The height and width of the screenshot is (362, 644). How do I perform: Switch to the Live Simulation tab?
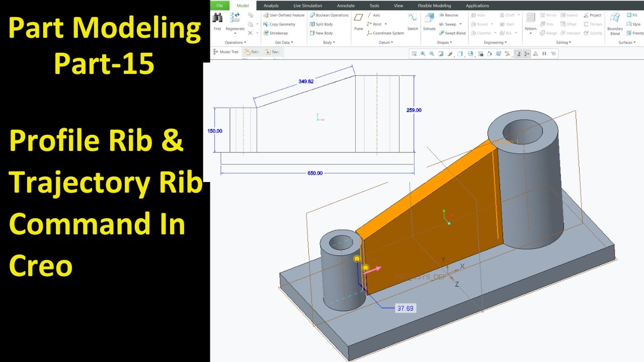tap(307, 6)
